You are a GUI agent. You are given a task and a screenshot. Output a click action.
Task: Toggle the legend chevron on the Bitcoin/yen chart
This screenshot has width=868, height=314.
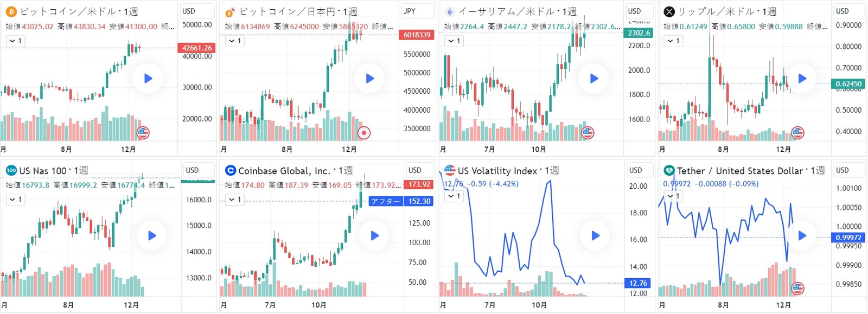[234, 41]
